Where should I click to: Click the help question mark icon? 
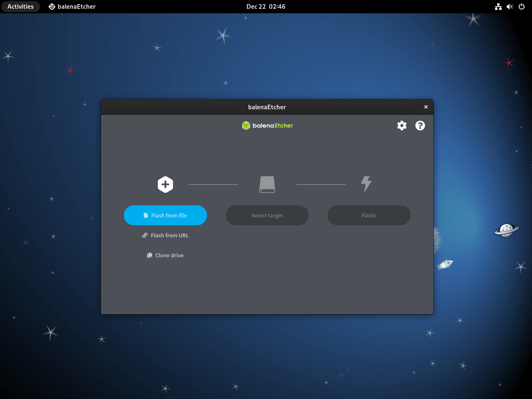click(420, 125)
